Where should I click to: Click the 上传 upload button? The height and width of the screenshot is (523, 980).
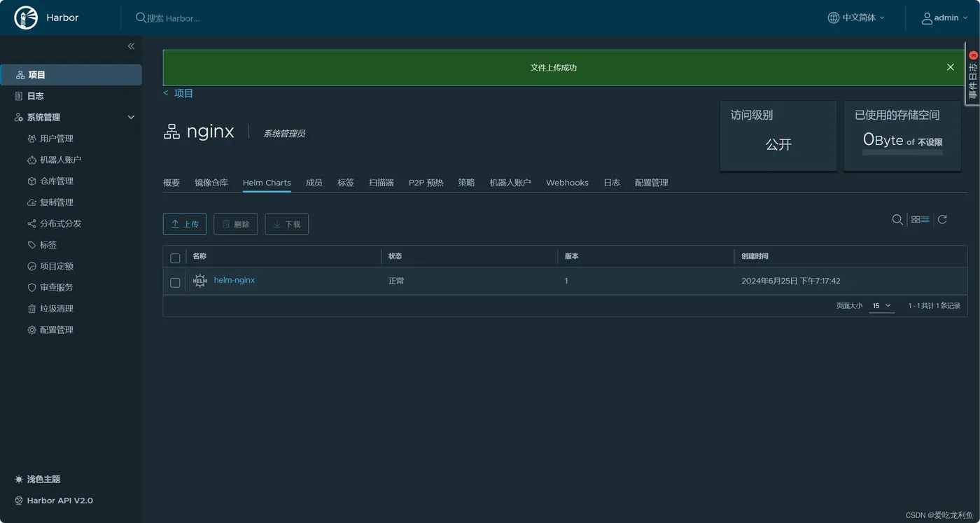185,224
